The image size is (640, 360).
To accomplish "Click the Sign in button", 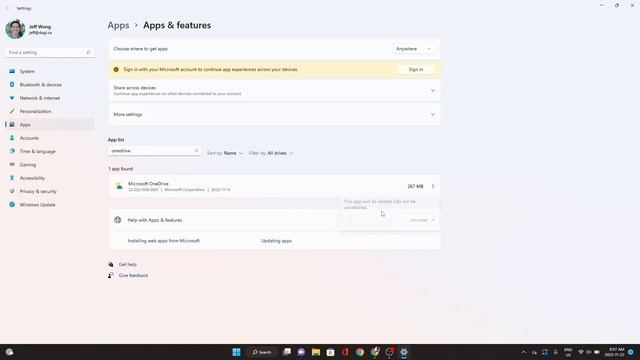I will [x=416, y=69].
